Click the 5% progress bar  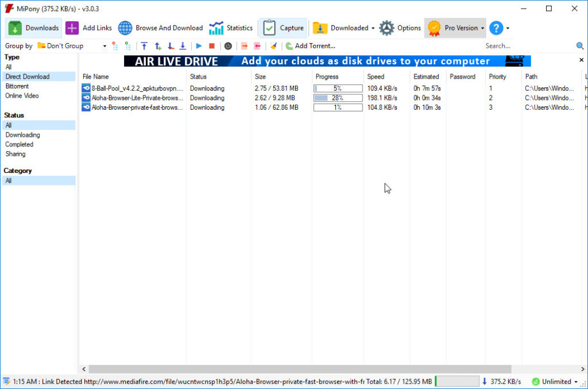(338, 88)
